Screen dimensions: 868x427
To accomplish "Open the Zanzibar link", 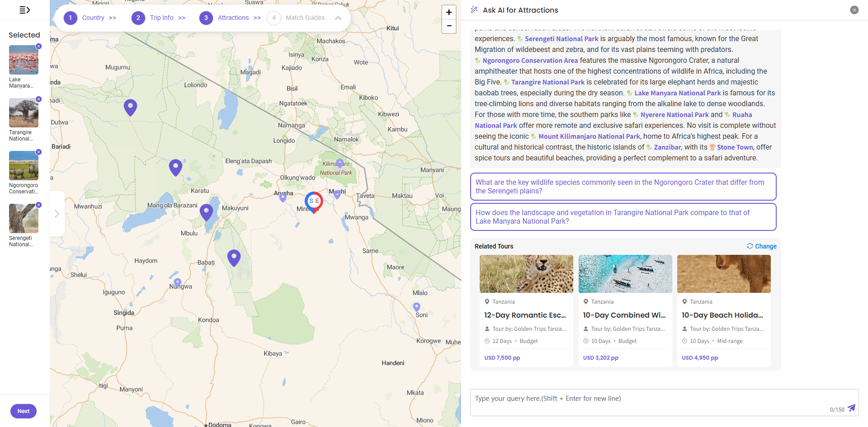I will coord(667,147).
